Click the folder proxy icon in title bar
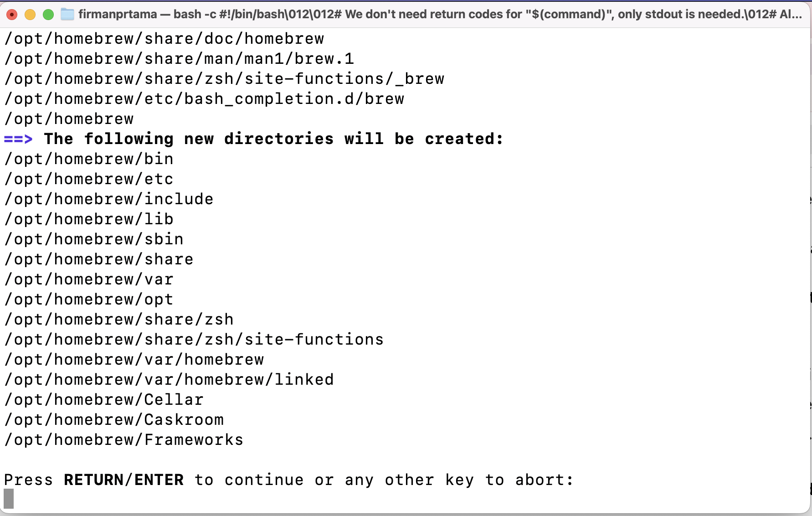The image size is (812, 516). click(x=67, y=14)
